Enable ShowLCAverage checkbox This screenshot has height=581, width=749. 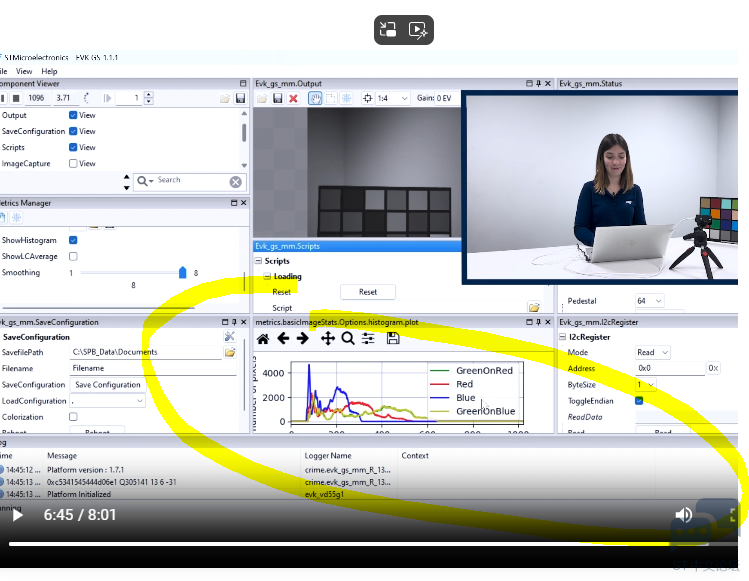pos(73,257)
